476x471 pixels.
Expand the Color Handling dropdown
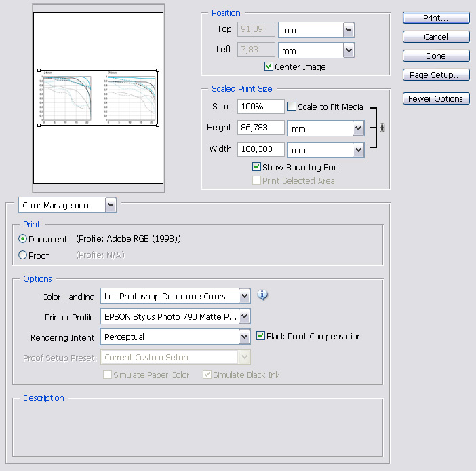(x=244, y=296)
